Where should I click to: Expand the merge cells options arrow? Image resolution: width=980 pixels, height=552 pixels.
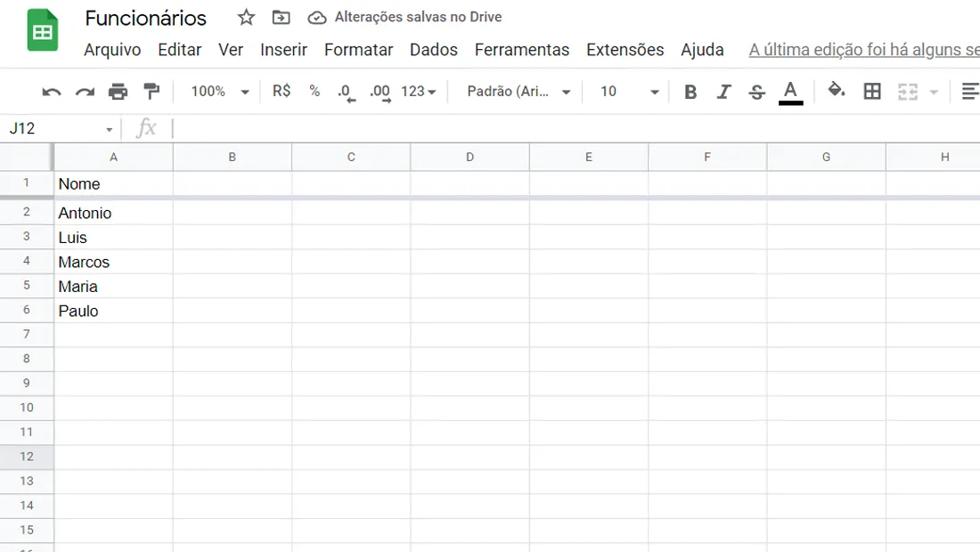(934, 93)
